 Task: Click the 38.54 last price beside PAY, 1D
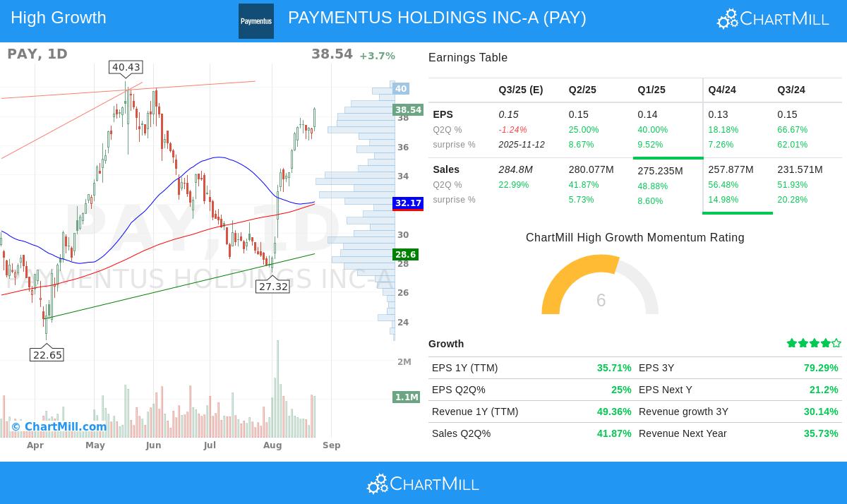pyautogui.click(x=332, y=54)
